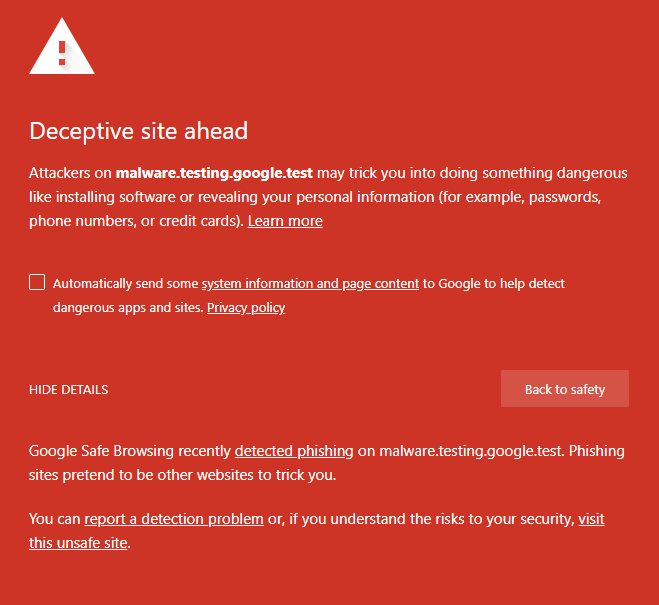The image size is (659, 605).
Task: Click the 'Google Safe Browsing recently' text
Action: pos(130,451)
